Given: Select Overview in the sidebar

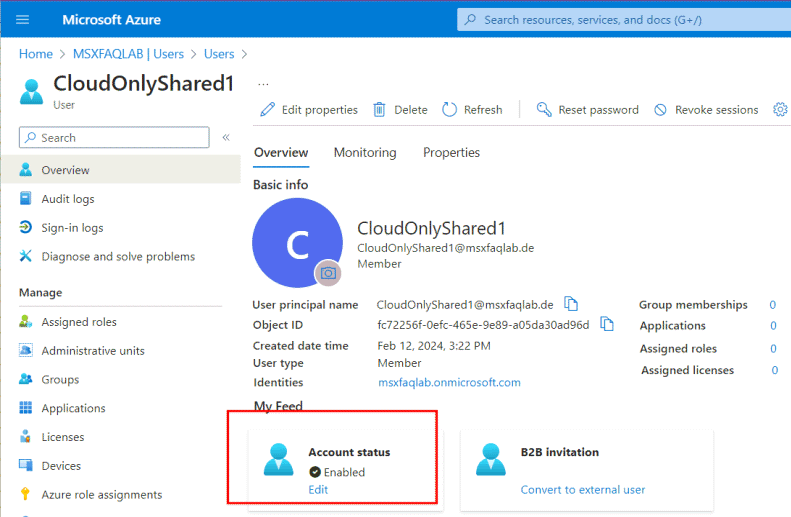Looking at the screenshot, I should point(121,170).
